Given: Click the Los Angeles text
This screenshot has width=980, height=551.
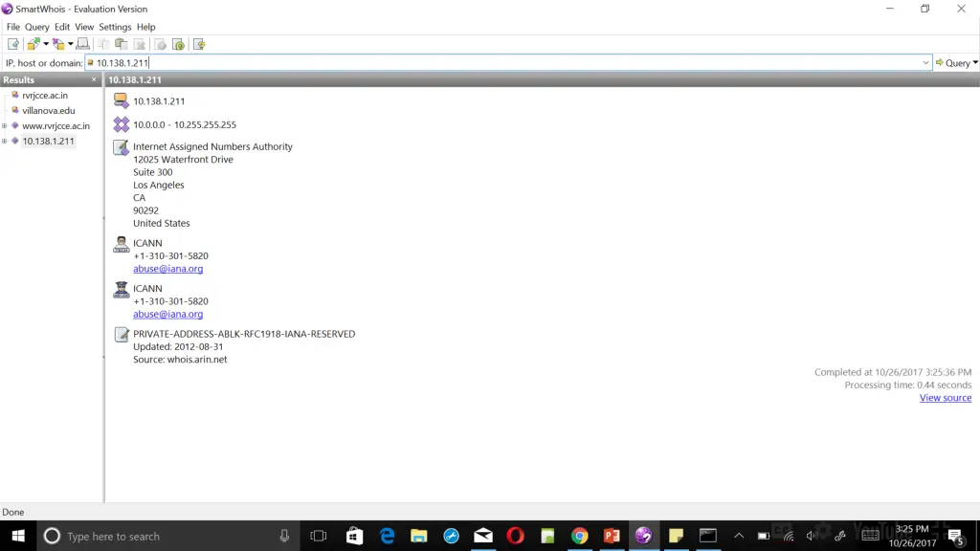Looking at the screenshot, I should point(159,185).
